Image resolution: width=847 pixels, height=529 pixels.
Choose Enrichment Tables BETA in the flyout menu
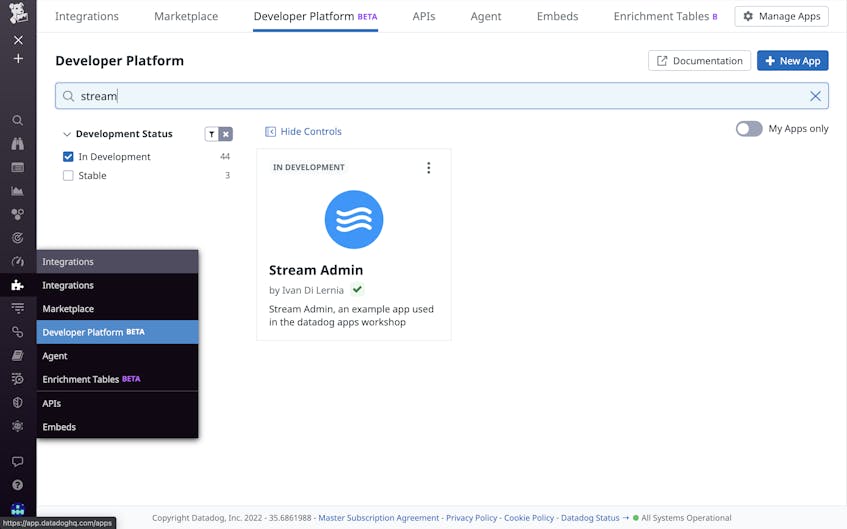[x=117, y=379]
